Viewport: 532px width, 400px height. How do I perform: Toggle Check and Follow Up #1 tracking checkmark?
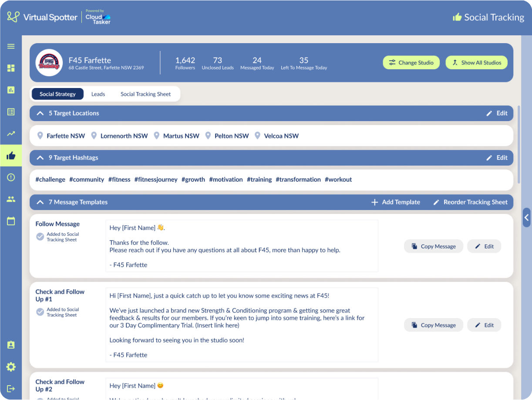coord(40,312)
